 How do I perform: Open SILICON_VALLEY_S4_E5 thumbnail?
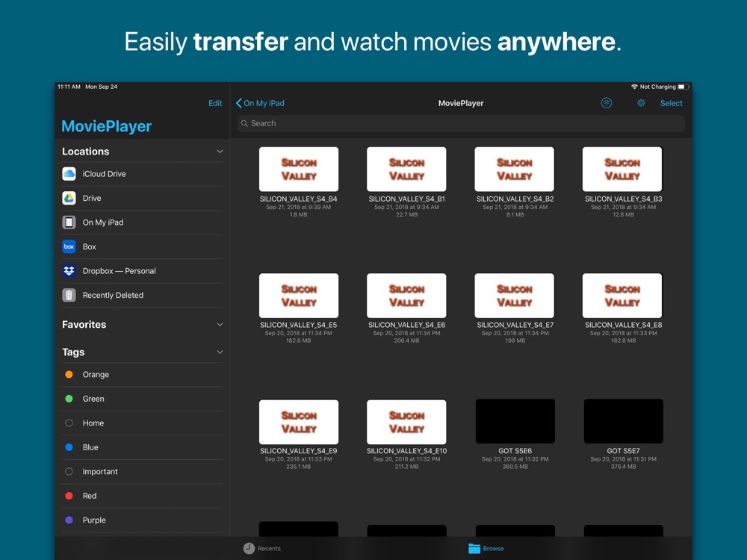(x=299, y=295)
